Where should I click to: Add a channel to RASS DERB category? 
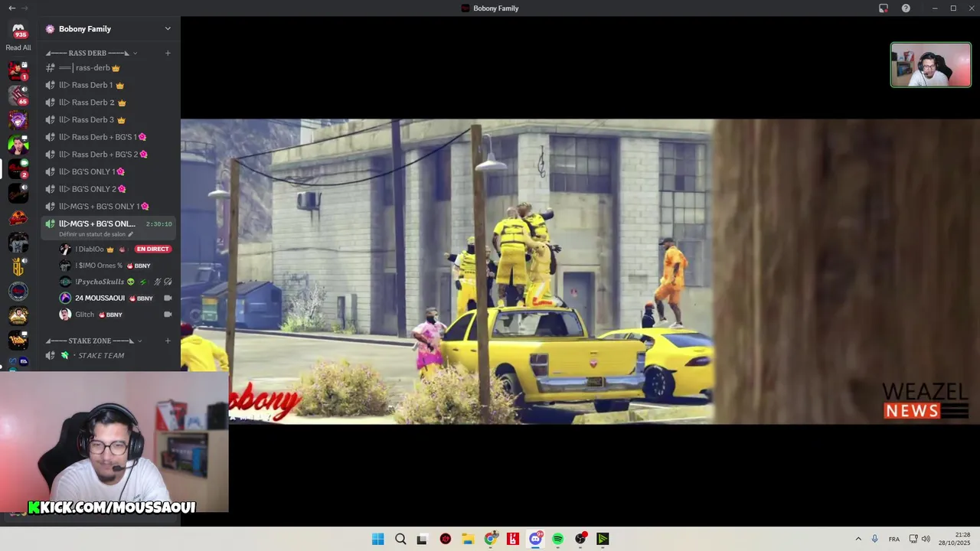(168, 53)
